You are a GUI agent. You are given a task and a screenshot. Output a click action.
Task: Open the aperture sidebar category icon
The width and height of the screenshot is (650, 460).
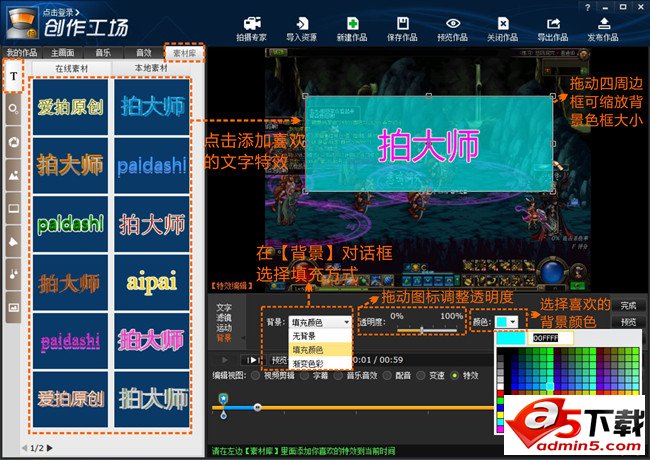tap(13, 142)
